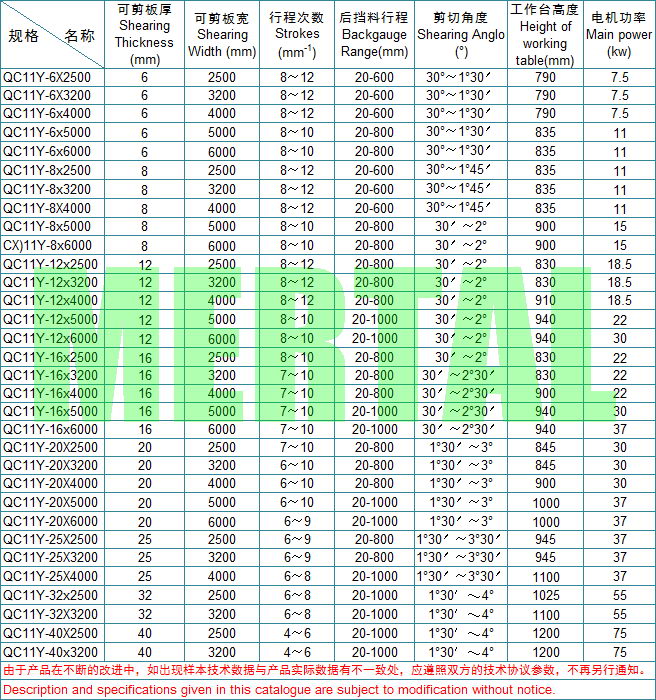Viewport: 656px width, 700px height.
Task: Select the Shearing Width (mm) header
Action: pos(222,35)
